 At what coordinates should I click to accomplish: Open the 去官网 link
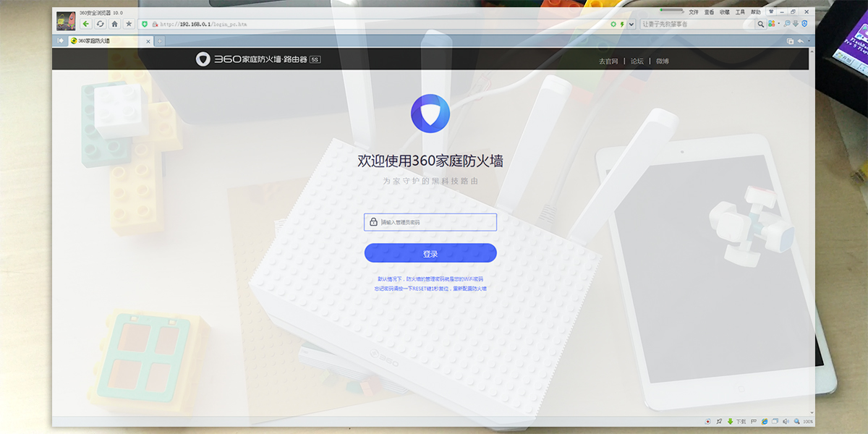coord(608,61)
